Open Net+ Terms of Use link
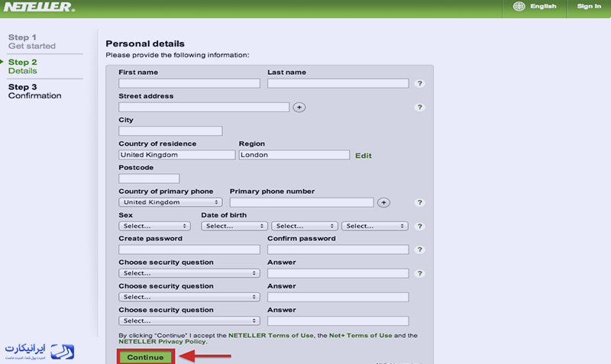Viewport: 611px width, 364px height. point(360,335)
